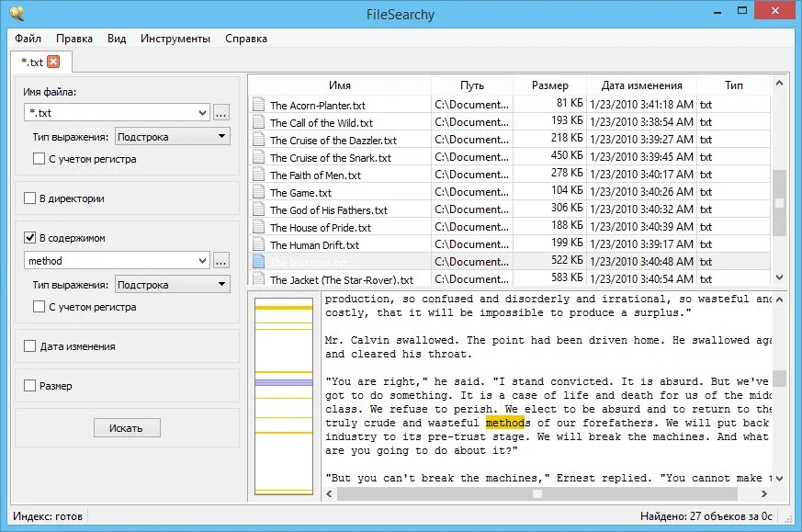Maximize the FileSearchy window
The height and width of the screenshot is (532, 802).
pos(742,11)
